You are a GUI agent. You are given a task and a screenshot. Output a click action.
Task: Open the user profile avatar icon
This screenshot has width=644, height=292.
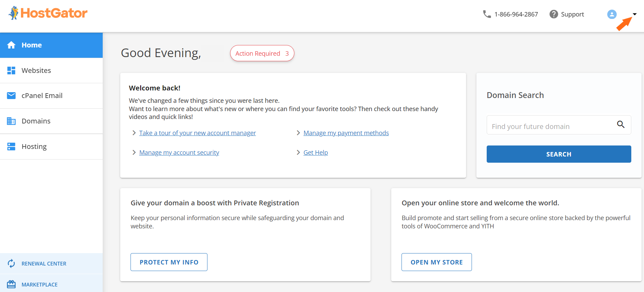(x=612, y=14)
